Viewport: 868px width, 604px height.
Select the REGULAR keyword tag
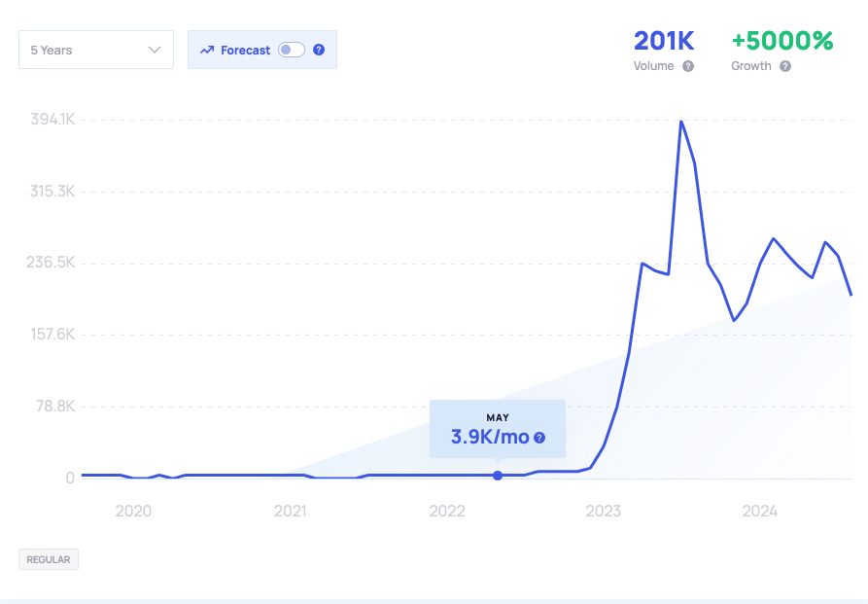(48, 558)
